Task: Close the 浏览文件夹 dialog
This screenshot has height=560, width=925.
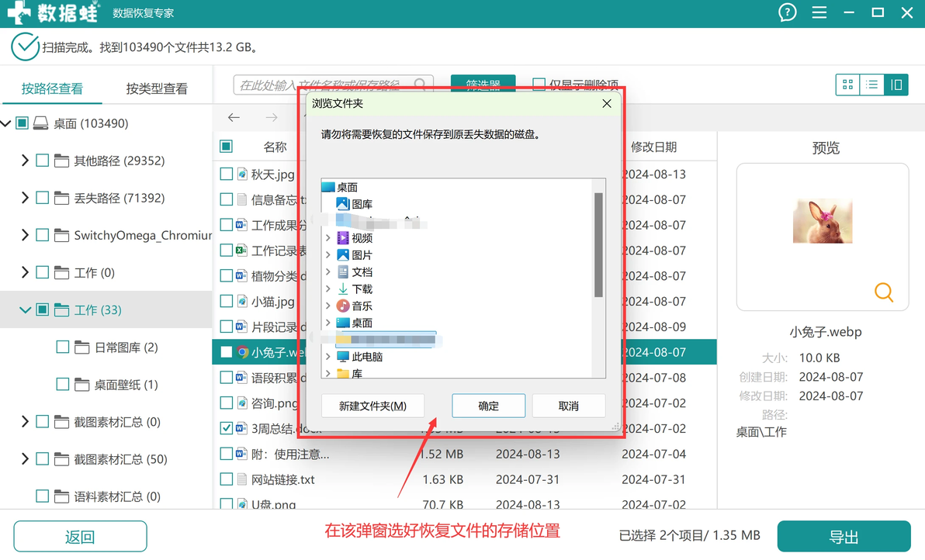Action: (606, 104)
